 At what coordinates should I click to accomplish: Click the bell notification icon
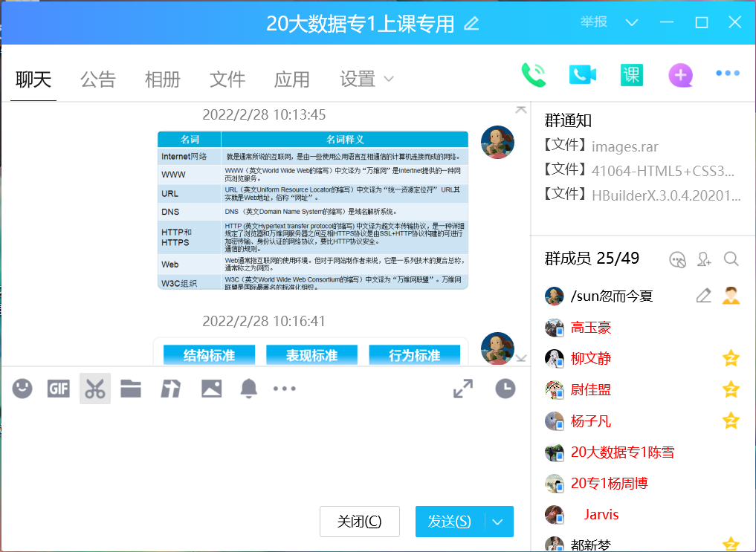coord(248,389)
